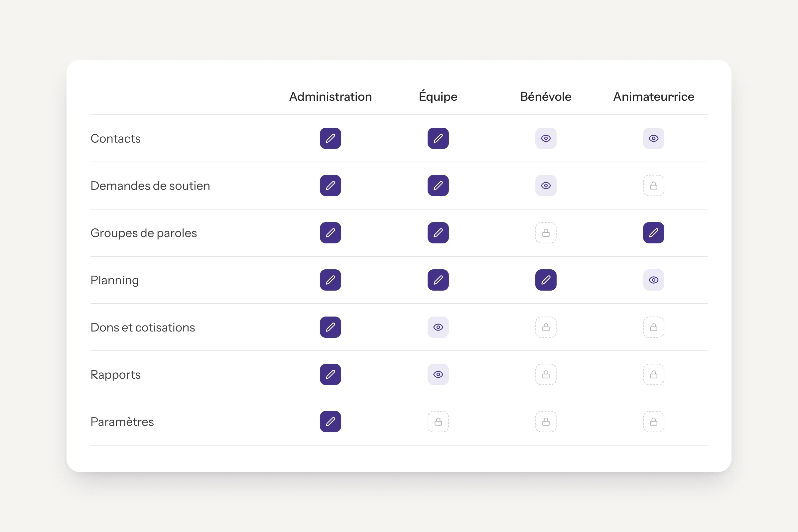Toggle the Équipe eye icon for Dons et cotisations

click(x=438, y=327)
